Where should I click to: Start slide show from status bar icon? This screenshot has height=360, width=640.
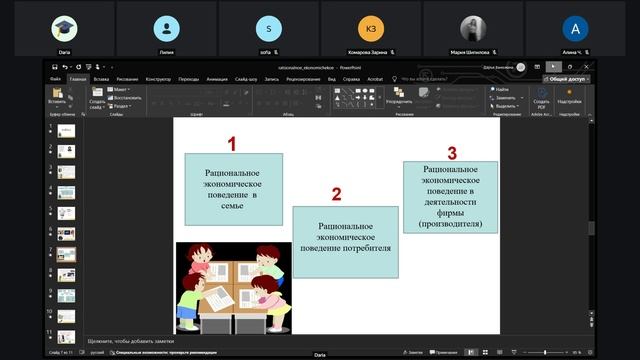pos(514,352)
